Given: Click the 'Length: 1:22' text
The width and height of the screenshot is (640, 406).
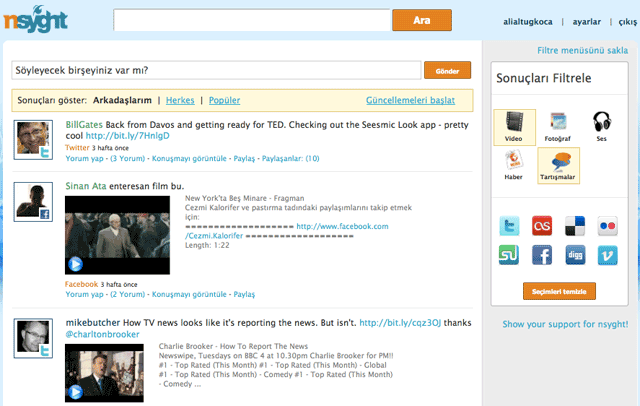Looking at the screenshot, I should [x=207, y=245].
